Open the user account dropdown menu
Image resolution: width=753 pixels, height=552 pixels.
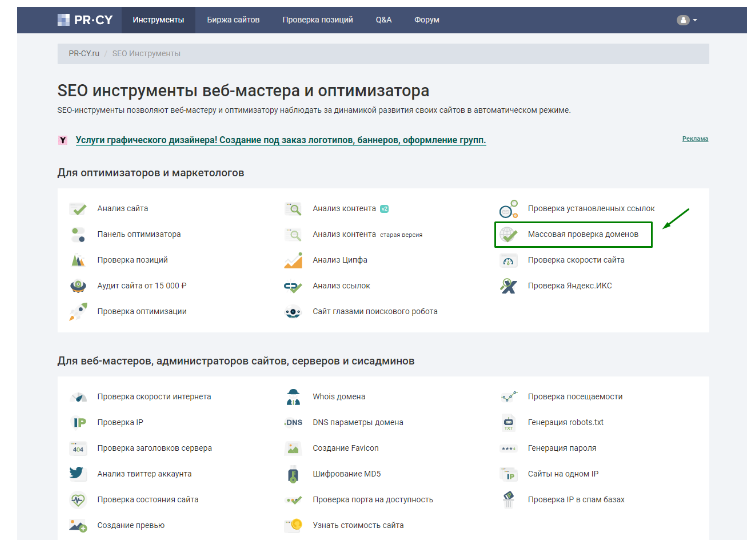click(687, 19)
